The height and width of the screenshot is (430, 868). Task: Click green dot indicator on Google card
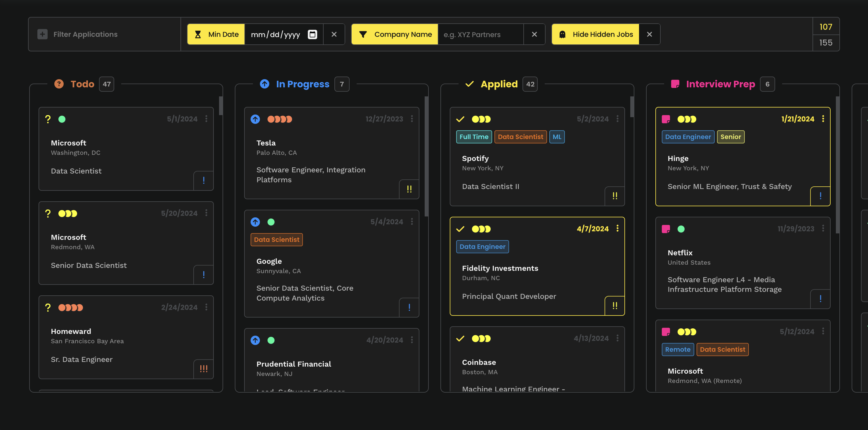pos(271,222)
